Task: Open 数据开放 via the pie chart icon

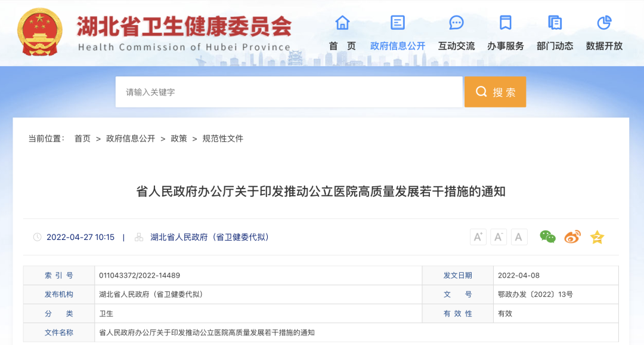Action: click(604, 23)
